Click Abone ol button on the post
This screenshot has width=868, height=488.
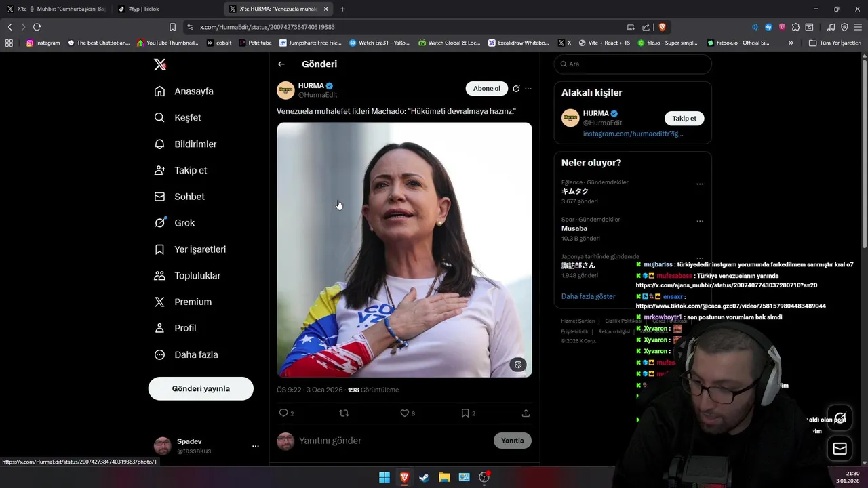pyautogui.click(x=487, y=89)
